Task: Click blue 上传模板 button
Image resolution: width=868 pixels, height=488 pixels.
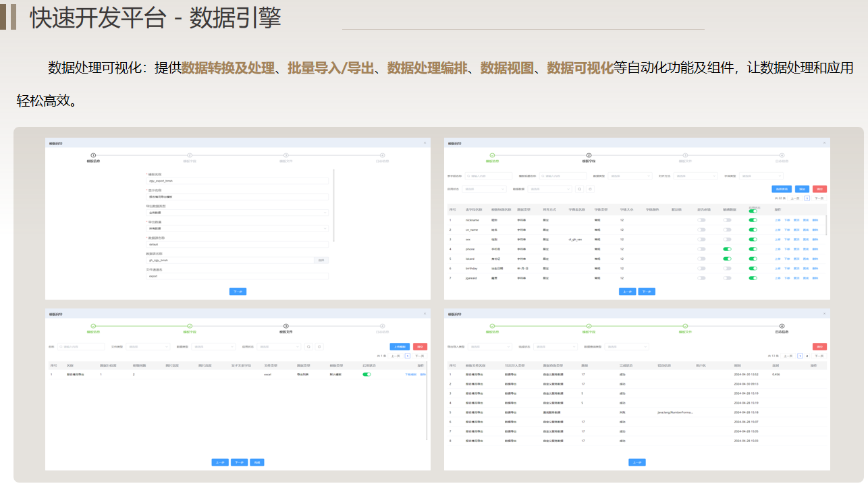Action: coord(400,346)
